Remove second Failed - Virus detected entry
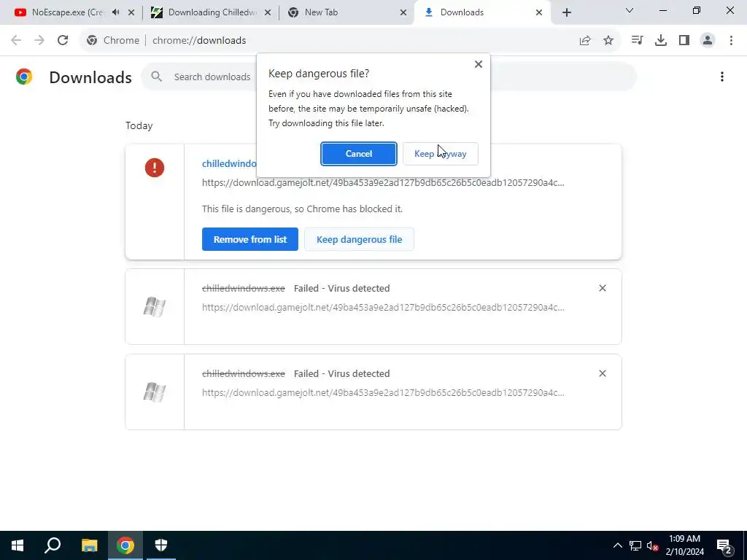 603,373
